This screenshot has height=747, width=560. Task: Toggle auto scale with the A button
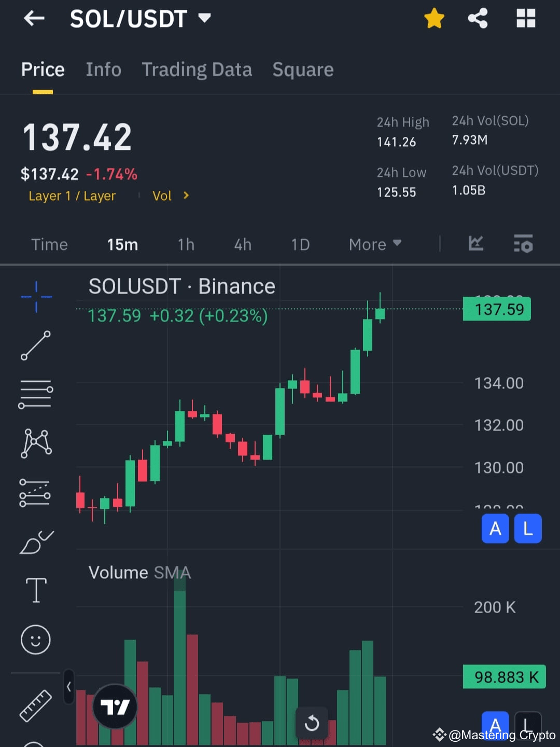(495, 529)
